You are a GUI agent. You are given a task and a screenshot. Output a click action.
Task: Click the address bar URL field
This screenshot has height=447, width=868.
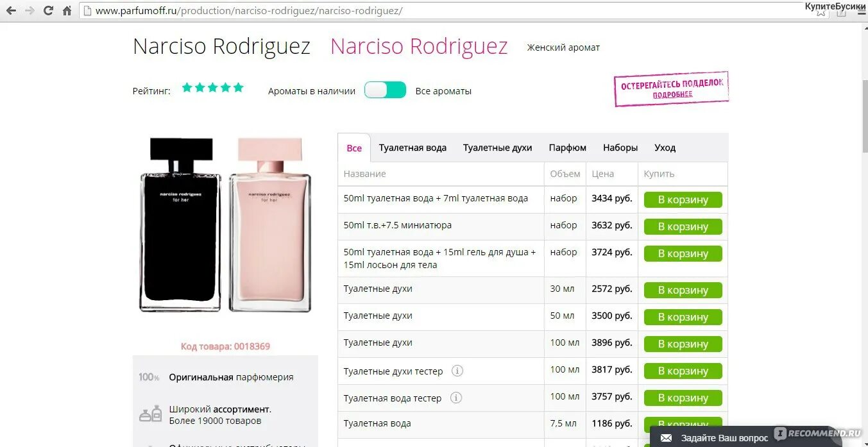449,11
